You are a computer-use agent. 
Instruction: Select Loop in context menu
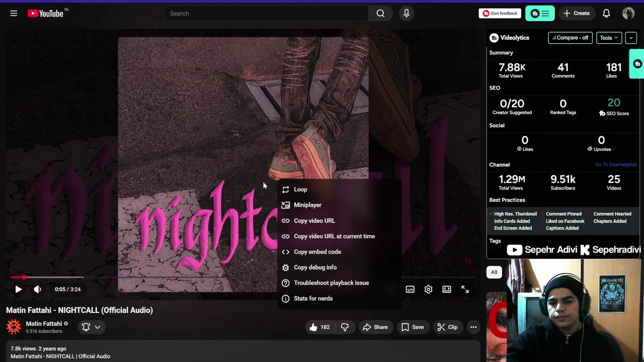340,190
